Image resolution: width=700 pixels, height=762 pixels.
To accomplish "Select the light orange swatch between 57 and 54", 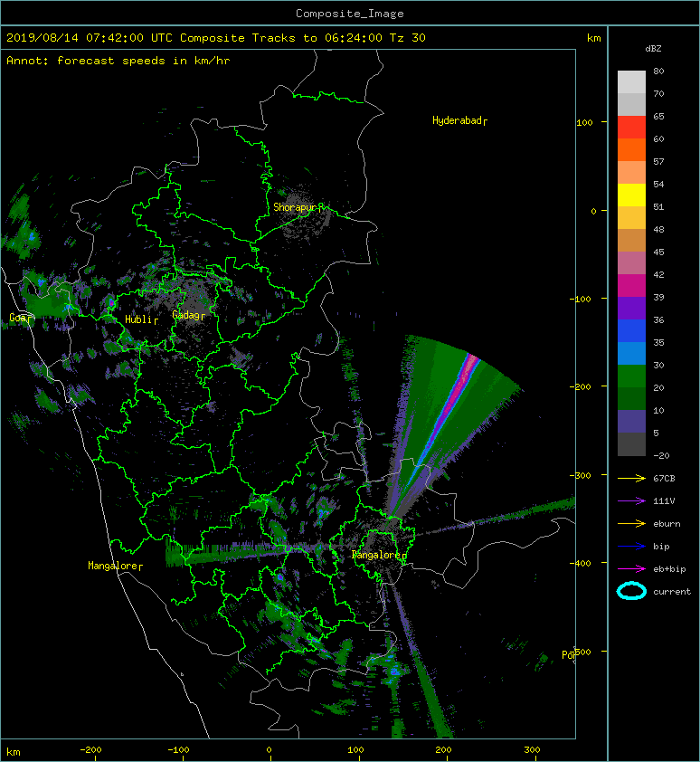I will point(631,173).
